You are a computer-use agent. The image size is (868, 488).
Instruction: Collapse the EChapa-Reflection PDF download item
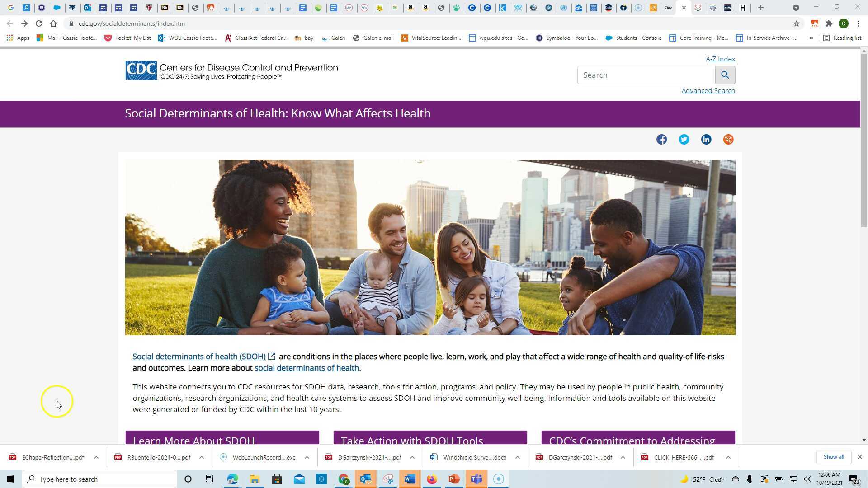[96, 457]
